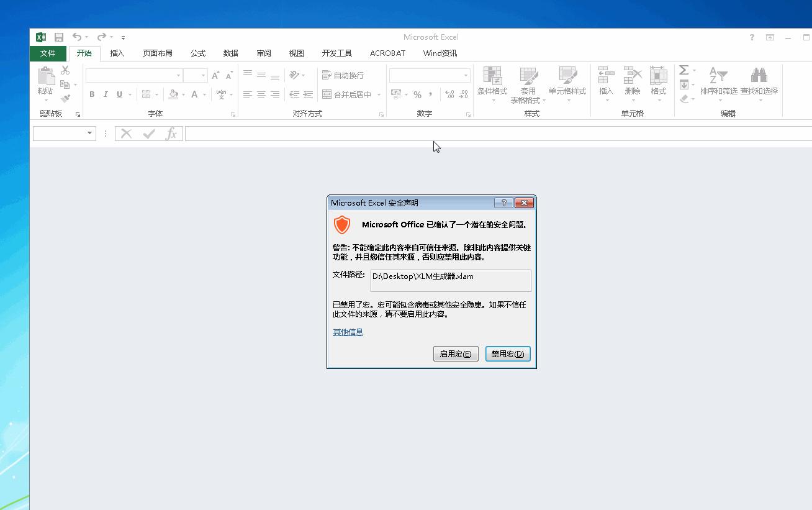812x510 pixels.
Task: Switch to the ACROBAT tab
Action: pos(388,53)
